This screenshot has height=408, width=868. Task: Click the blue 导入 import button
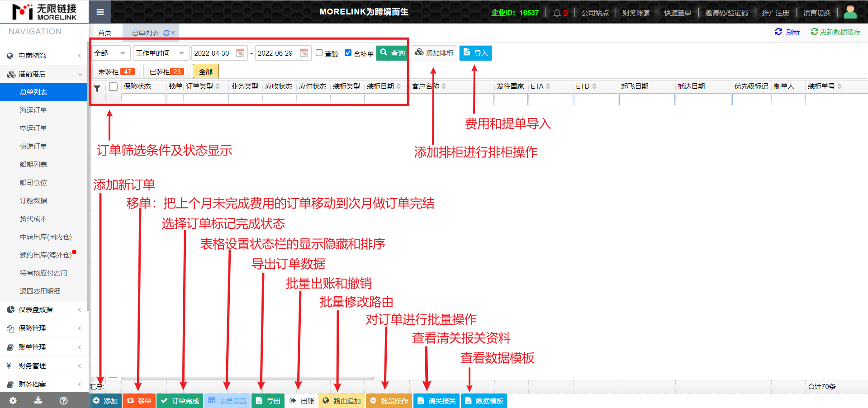[475, 53]
